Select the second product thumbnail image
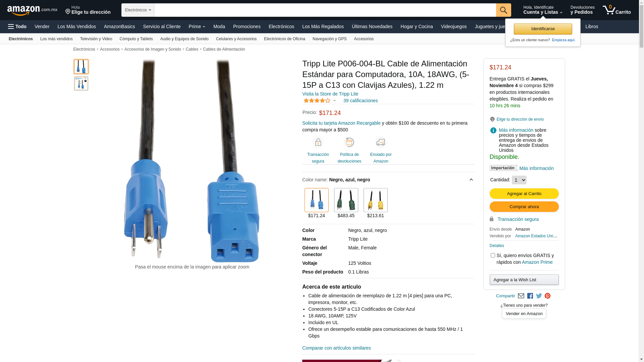The width and height of the screenshot is (644, 362). (x=81, y=83)
